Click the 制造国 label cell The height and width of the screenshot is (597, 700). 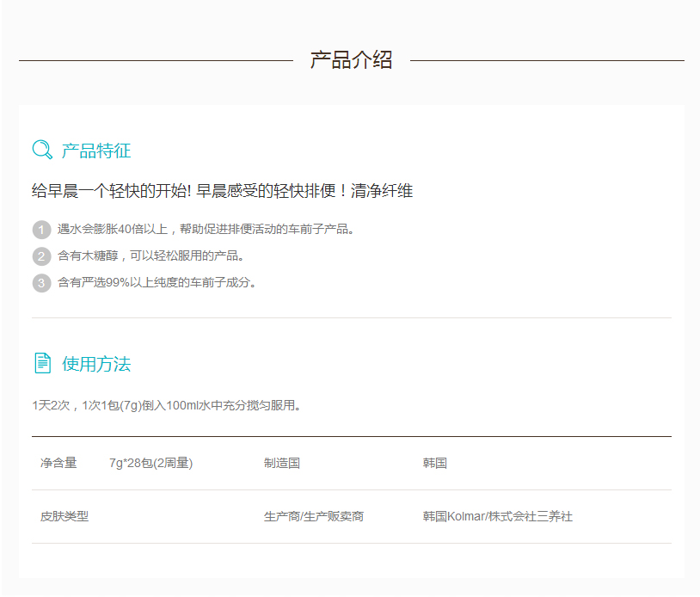(282, 463)
